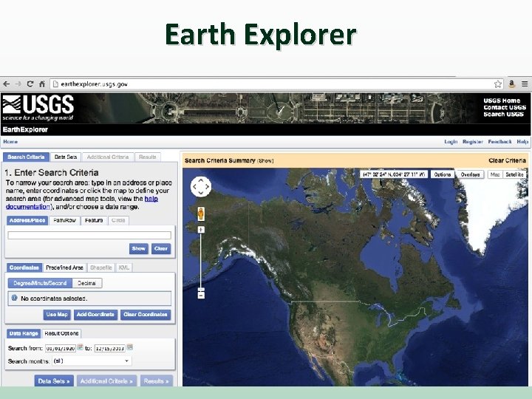Click the Clear Coordinates button
Image resolution: width=532 pixels, height=399 pixels.
tap(146, 315)
